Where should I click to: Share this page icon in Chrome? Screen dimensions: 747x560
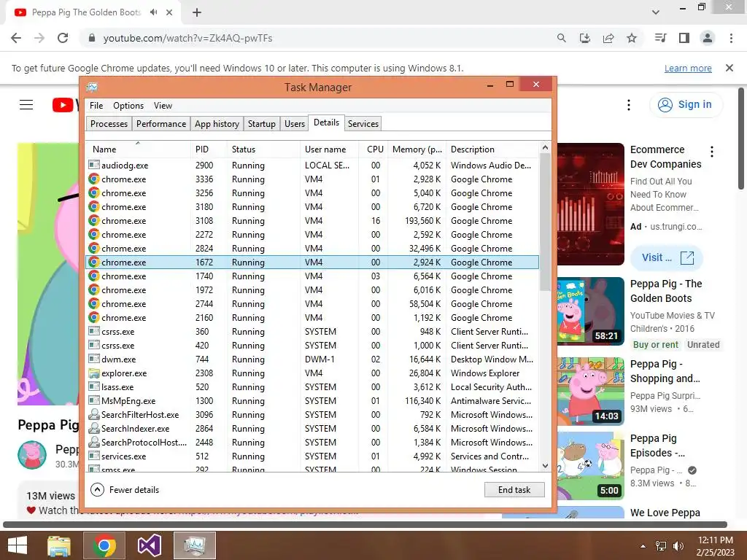coord(608,38)
